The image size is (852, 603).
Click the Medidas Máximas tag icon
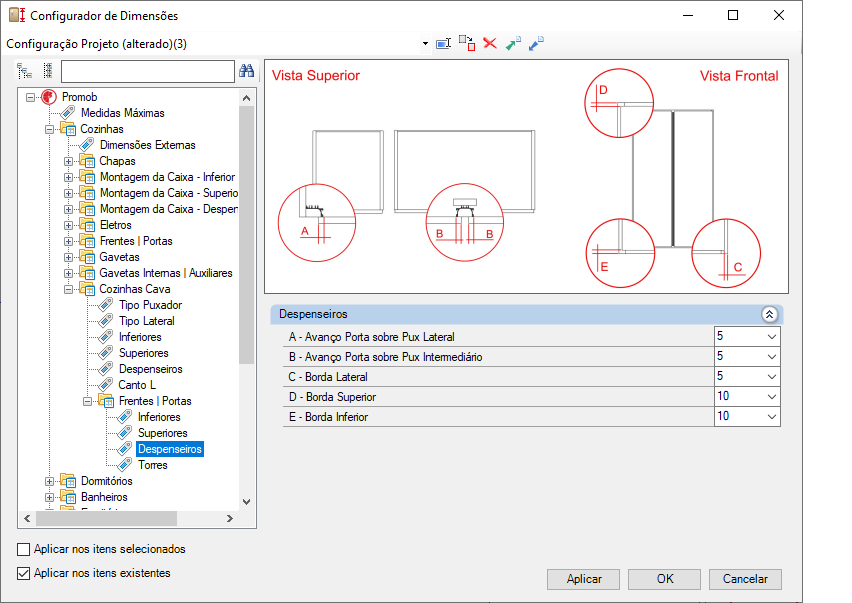click(68, 112)
